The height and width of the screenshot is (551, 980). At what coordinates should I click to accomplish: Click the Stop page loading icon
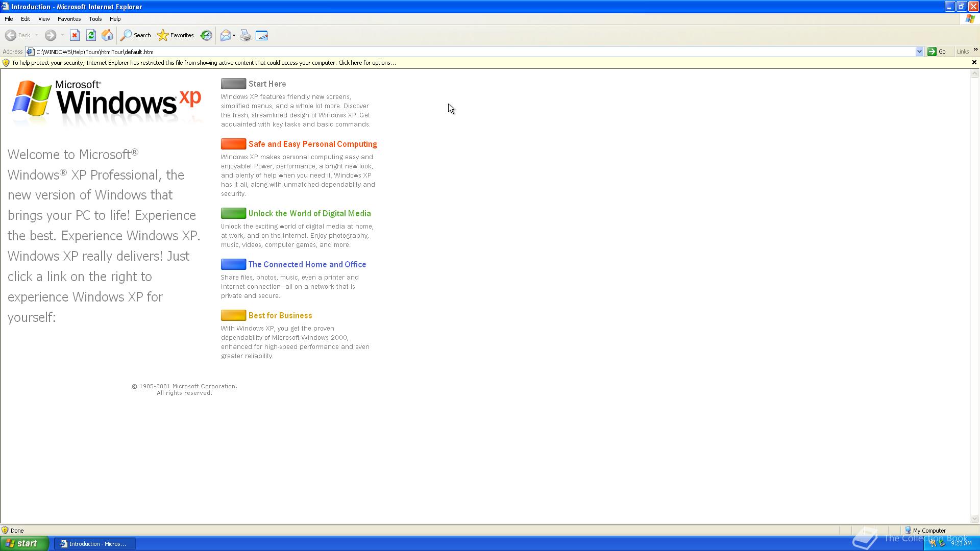click(x=75, y=35)
